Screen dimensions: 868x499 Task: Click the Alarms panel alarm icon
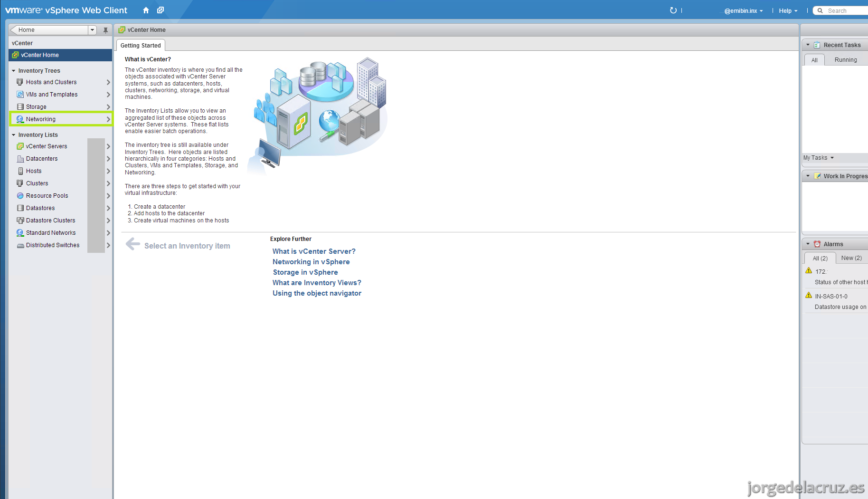817,244
